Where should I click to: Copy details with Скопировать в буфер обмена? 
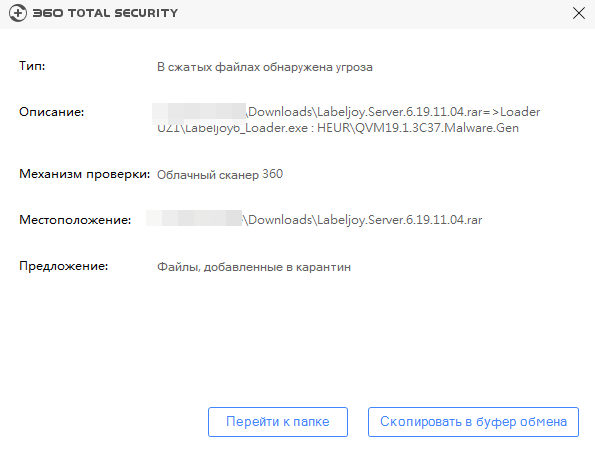tap(473, 422)
